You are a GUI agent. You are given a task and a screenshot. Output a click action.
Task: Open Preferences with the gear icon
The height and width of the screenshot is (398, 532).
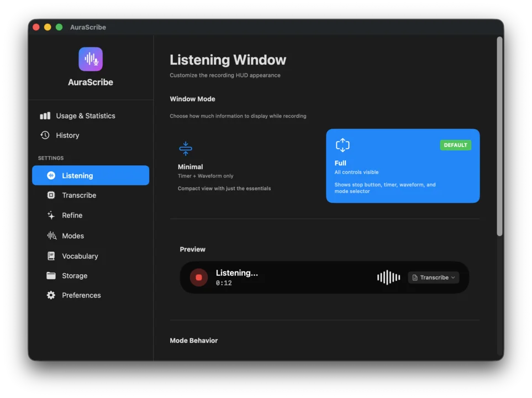point(51,295)
